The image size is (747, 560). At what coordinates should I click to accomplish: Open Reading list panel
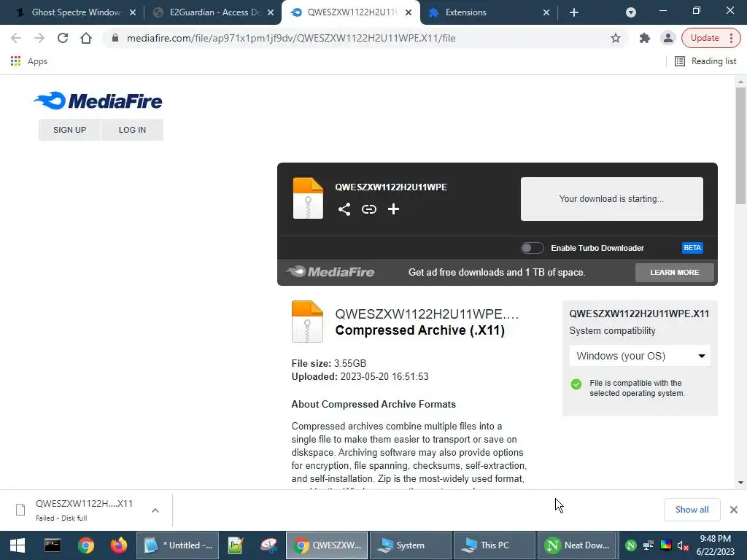[705, 61]
